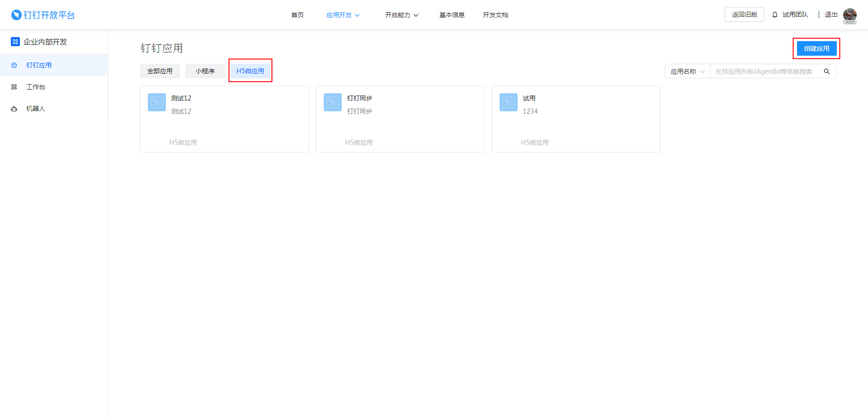Click the 测试12 description under card title
868x419 pixels.
(181, 111)
